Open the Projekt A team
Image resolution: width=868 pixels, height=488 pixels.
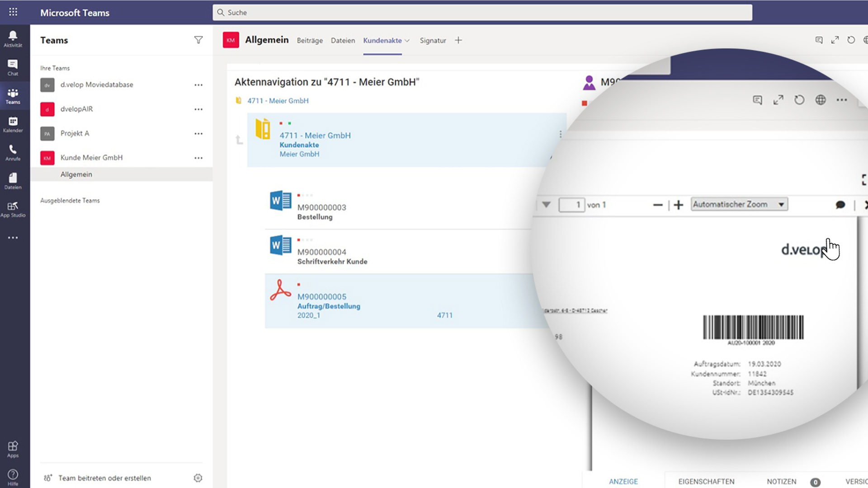[75, 134]
